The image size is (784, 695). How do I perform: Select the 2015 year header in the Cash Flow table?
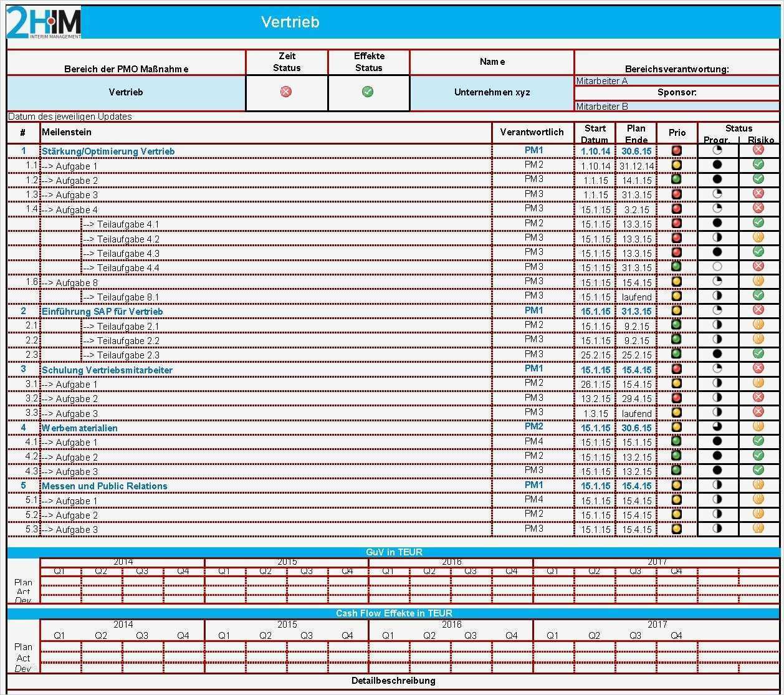pyautogui.click(x=287, y=625)
